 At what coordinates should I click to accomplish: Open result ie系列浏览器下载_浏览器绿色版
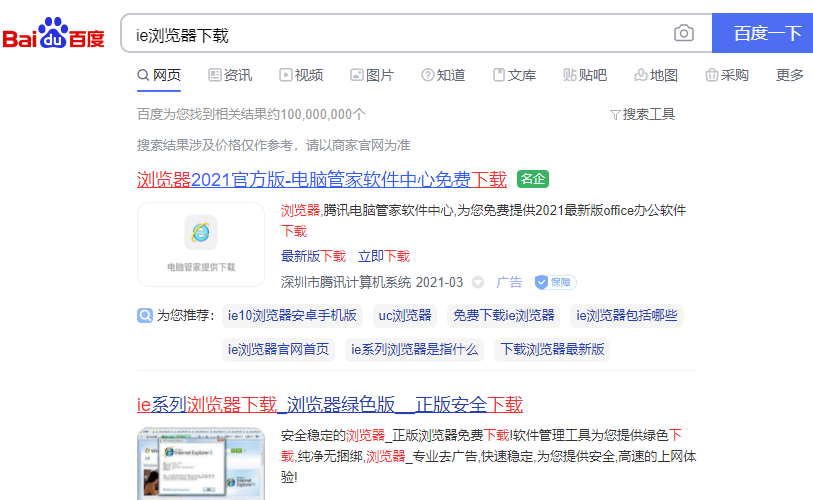click(330, 405)
